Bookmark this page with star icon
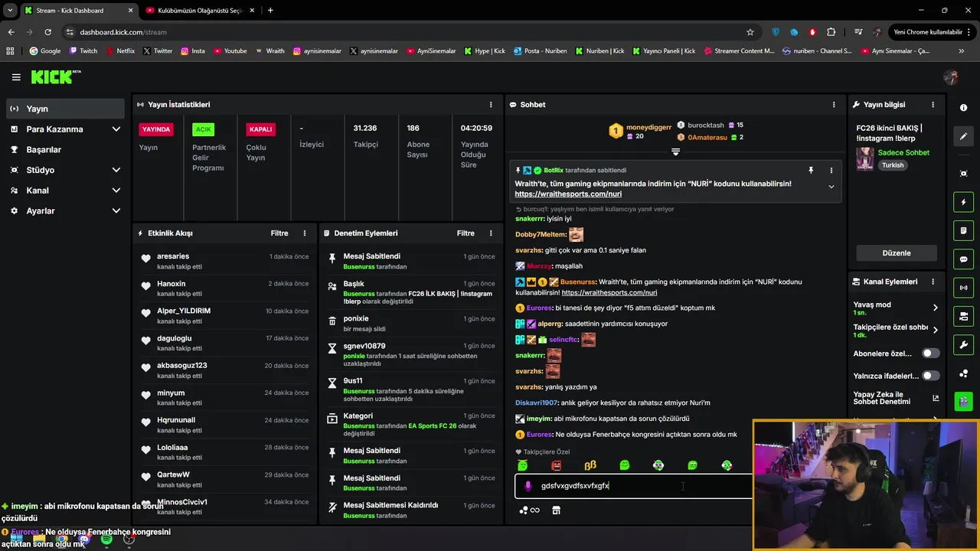This screenshot has height=551, width=980. click(750, 32)
